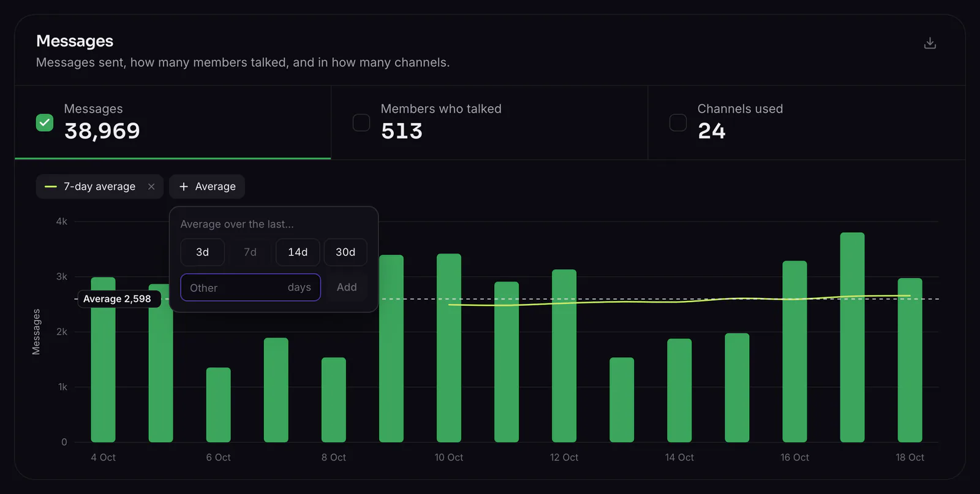This screenshot has width=980, height=494.
Task: Click the 'Average over the last...' caption
Action: click(237, 224)
